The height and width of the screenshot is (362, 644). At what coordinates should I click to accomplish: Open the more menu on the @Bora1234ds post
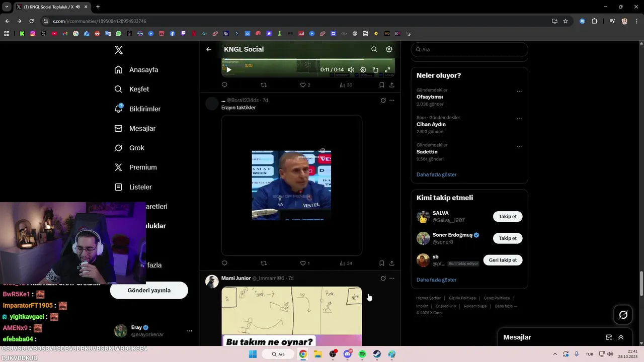[392, 100]
